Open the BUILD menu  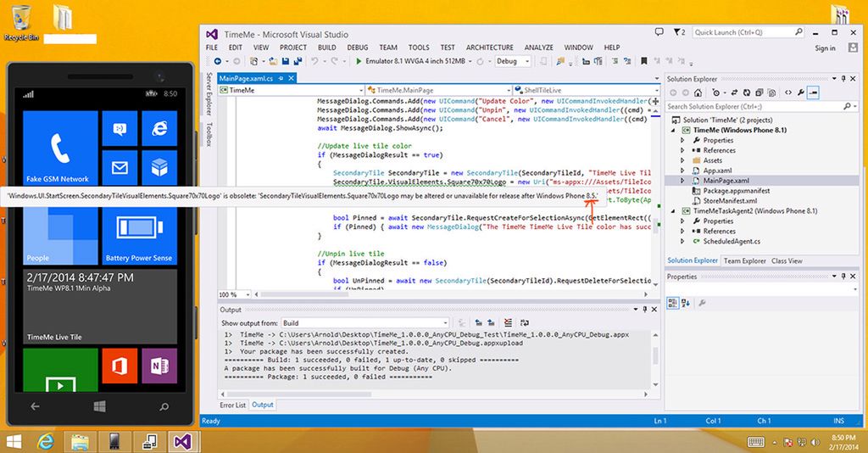pos(326,48)
